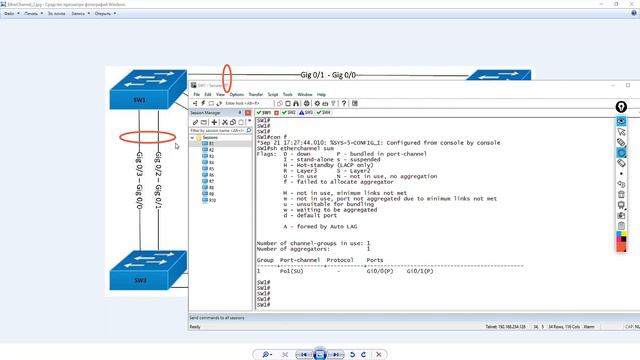Viewport: 640px width, 360px height.
Task: Rotate image clockwise in photo viewer
Action: 363,354
